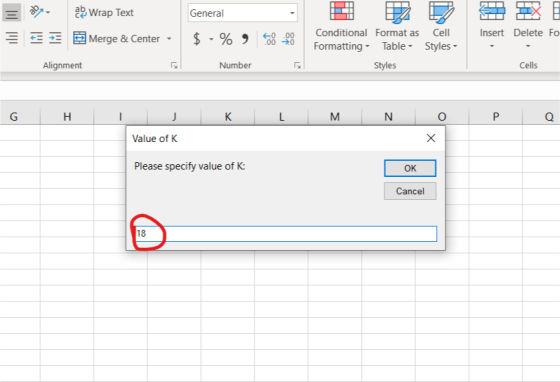Select column H header
Screen dimensions: 560x382
tap(67, 117)
